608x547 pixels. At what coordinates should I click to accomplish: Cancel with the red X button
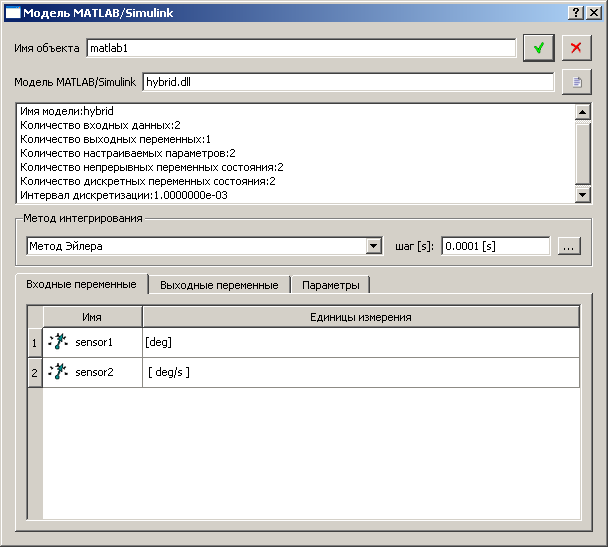tap(576, 48)
